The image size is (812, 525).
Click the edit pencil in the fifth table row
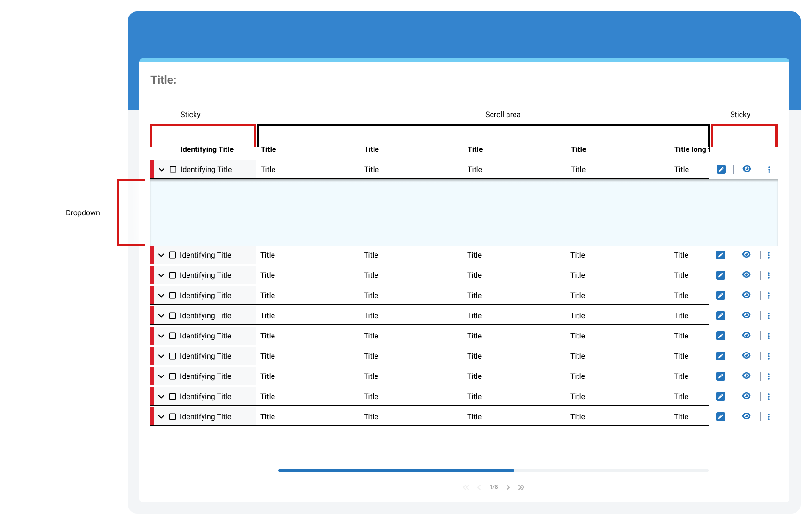[x=720, y=316]
